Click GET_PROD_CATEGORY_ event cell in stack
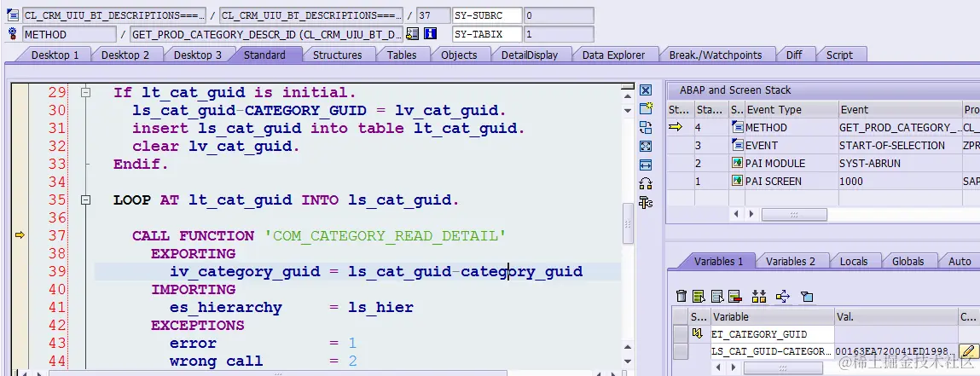Screen dimensions: 980x376 [902, 127]
